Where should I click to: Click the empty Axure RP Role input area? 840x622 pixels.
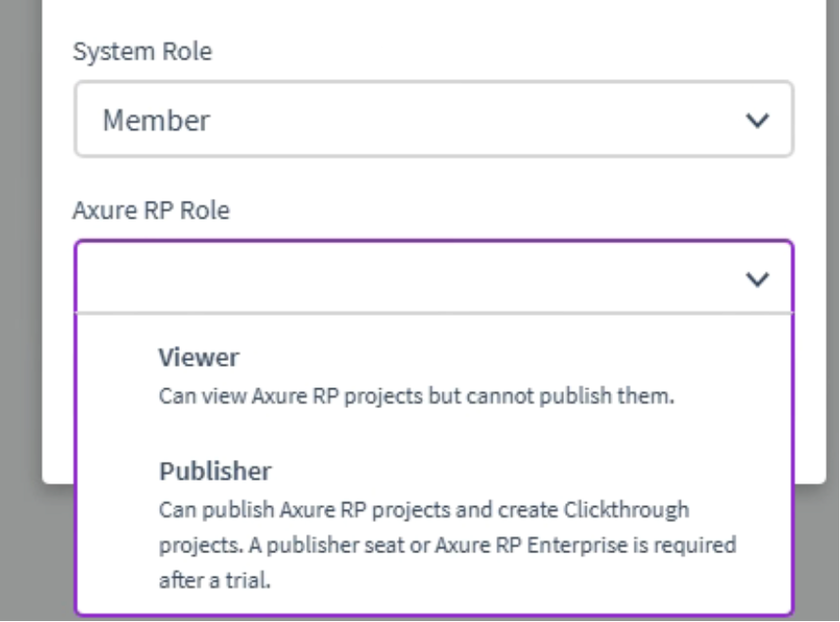407,277
